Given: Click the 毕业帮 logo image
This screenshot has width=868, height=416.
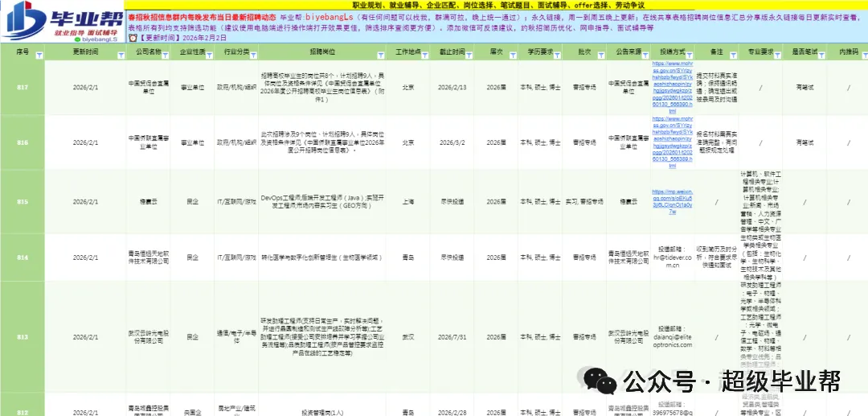Looking at the screenshot, I should [x=62, y=21].
